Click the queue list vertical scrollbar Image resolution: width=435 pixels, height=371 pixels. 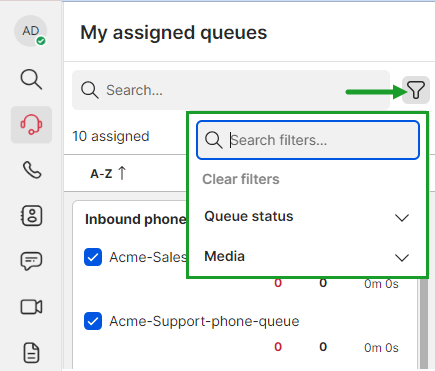click(x=424, y=323)
